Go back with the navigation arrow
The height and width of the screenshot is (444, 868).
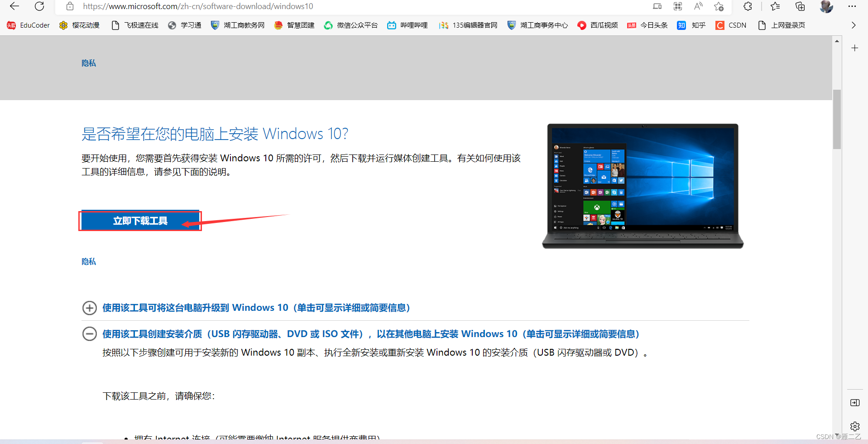point(14,6)
